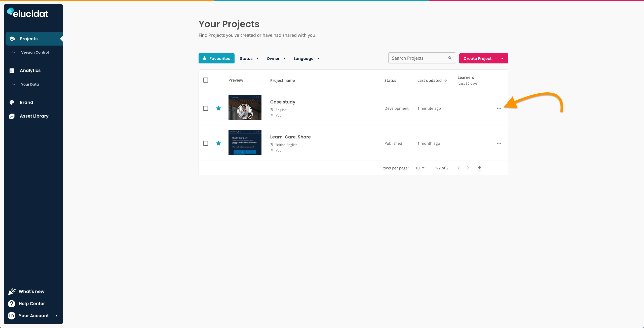Open the Help Center
The width and height of the screenshot is (644, 328).
[32, 303]
